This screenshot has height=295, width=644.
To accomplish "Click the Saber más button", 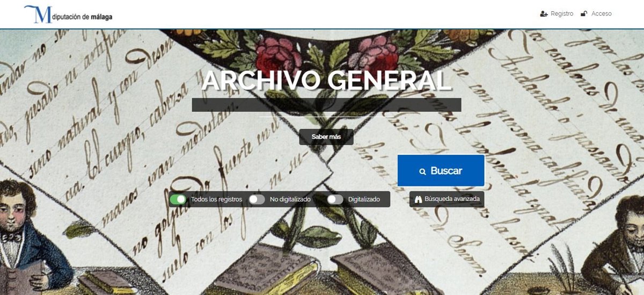I will click(326, 137).
